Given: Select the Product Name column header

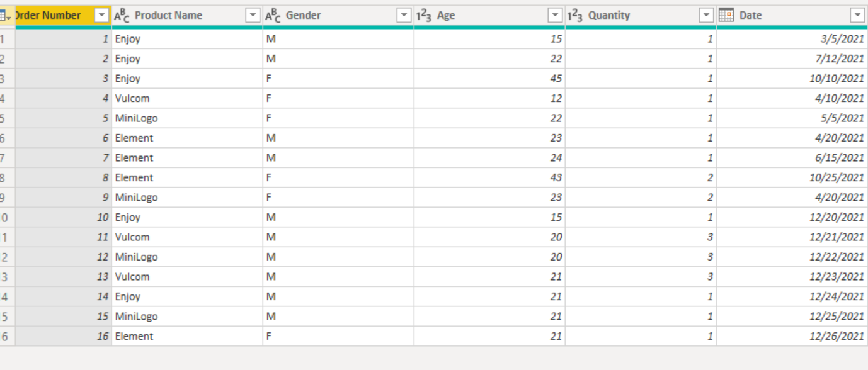Looking at the screenshot, I should click(x=187, y=16).
